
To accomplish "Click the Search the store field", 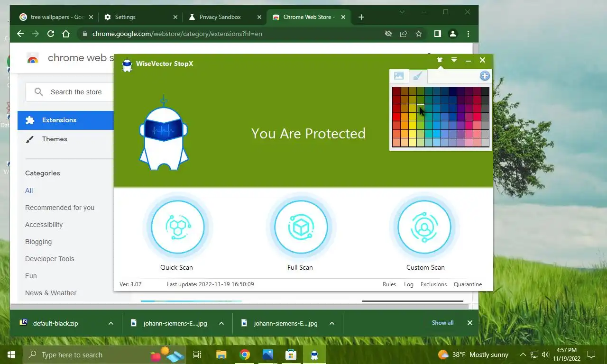I will pos(69,92).
